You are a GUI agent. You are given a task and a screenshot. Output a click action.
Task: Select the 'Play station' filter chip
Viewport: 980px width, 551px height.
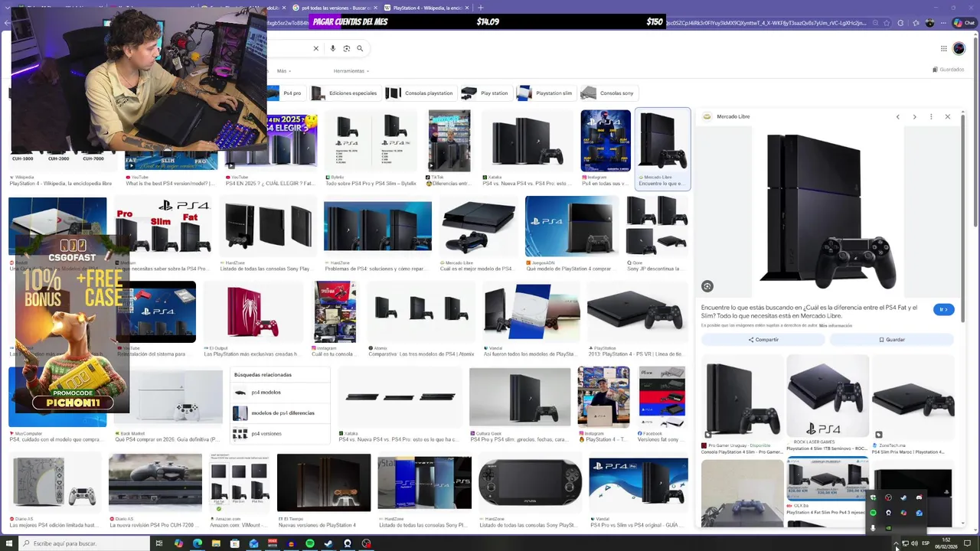(x=485, y=93)
